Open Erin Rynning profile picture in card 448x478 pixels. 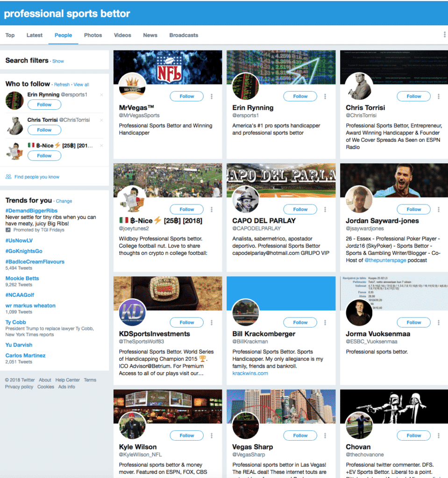click(x=246, y=86)
